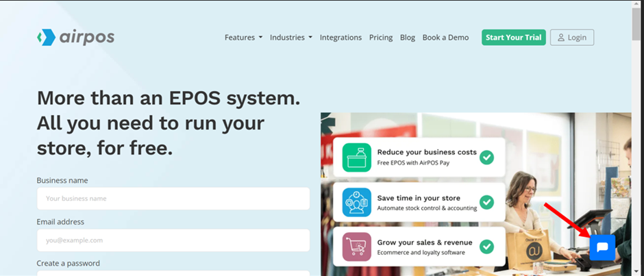The height and width of the screenshot is (276, 644).
Task: Select Book a Demo in navigation
Action: tap(445, 38)
